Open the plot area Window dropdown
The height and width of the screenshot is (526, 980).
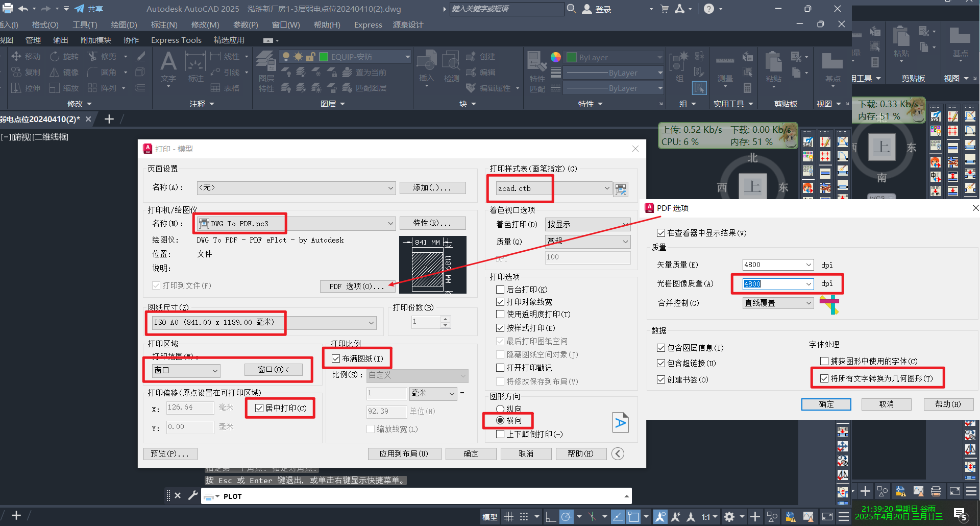tap(186, 370)
